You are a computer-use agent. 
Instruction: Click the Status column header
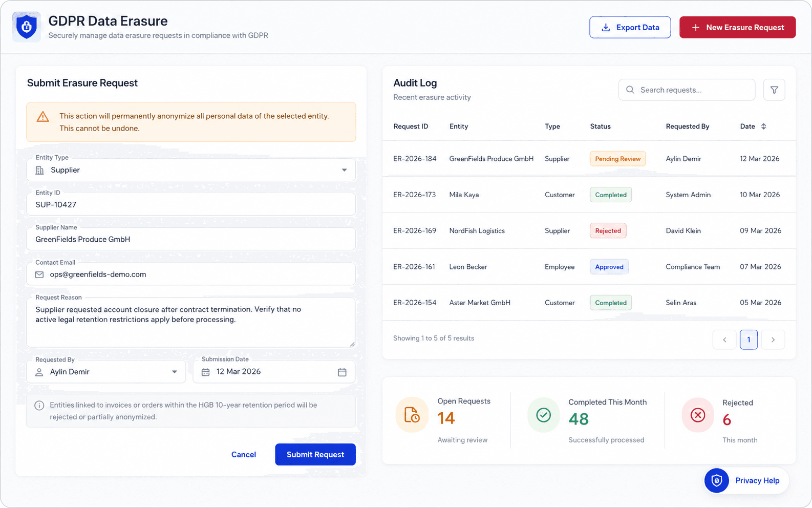(x=600, y=126)
